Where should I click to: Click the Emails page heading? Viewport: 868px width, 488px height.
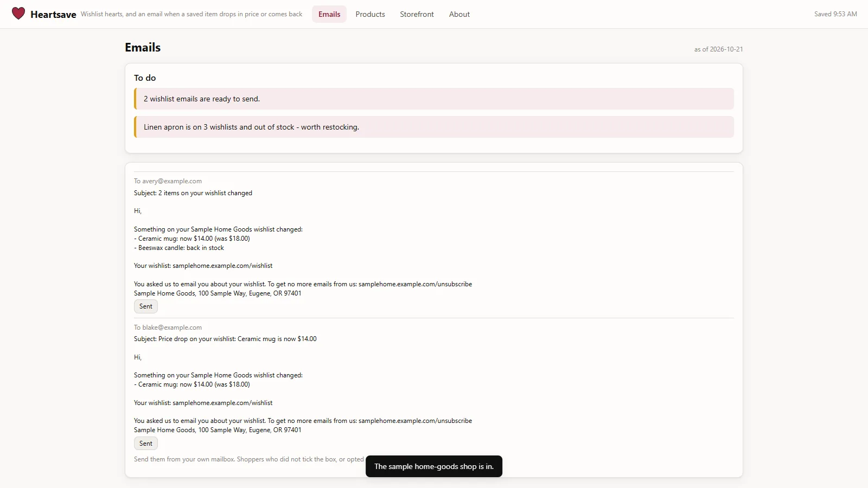click(x=143, y=48)
